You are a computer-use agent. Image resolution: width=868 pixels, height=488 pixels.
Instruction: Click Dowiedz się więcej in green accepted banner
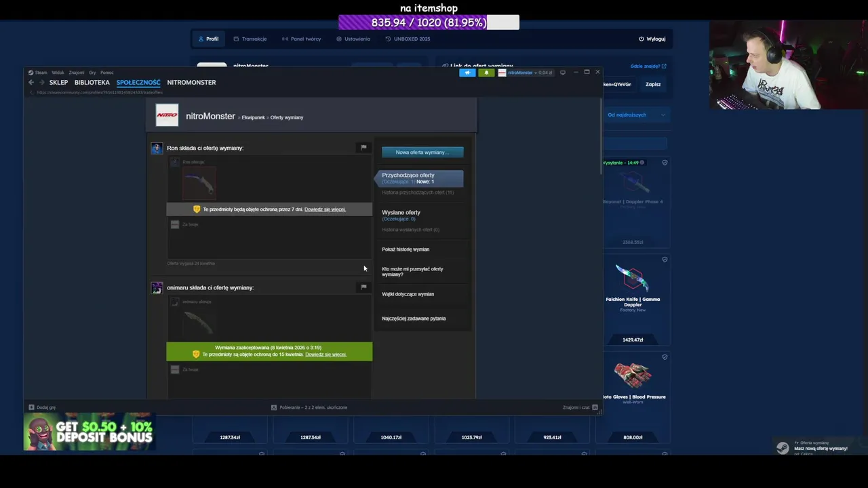click(x=325, y=354)
